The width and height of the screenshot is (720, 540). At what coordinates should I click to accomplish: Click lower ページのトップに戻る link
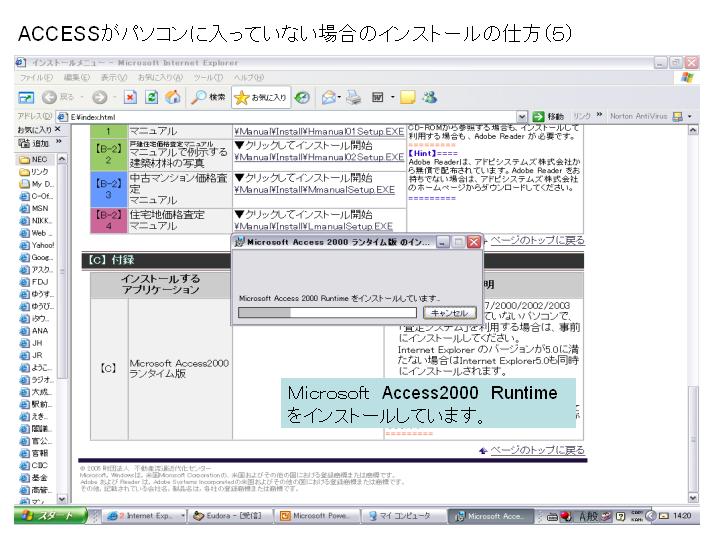coord(538,450)
